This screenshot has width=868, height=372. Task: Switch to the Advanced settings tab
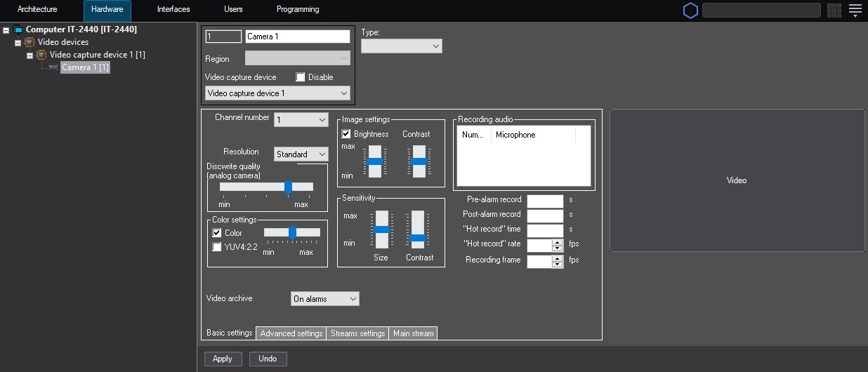click(291, 333)
